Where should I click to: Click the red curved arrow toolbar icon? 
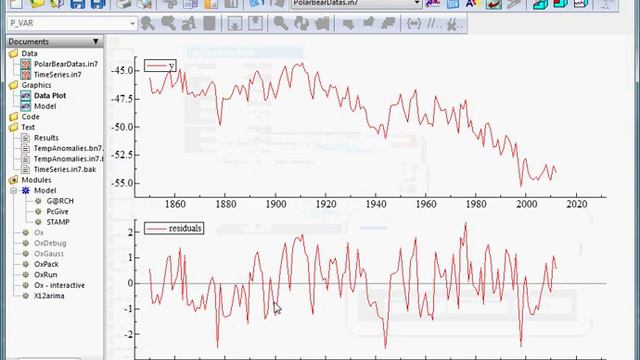click(493, 4)
